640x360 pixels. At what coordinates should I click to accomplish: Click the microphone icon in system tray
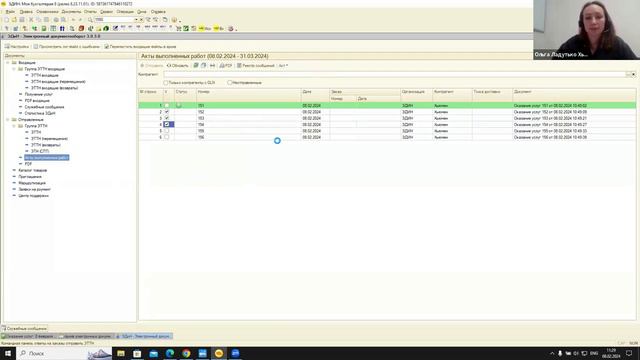coord(560,353)
